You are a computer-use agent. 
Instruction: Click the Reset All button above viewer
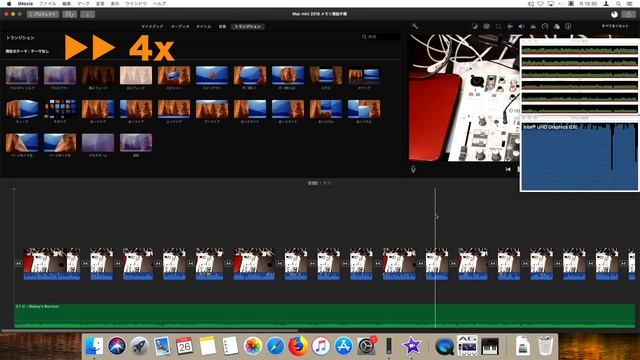coord(615,26)
